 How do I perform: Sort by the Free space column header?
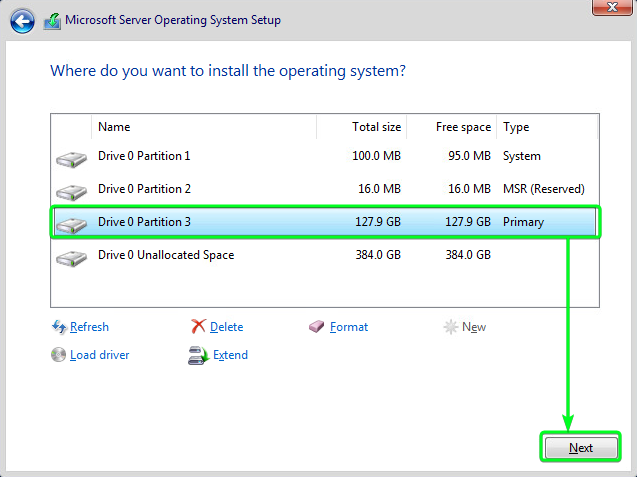pos(451,127)
